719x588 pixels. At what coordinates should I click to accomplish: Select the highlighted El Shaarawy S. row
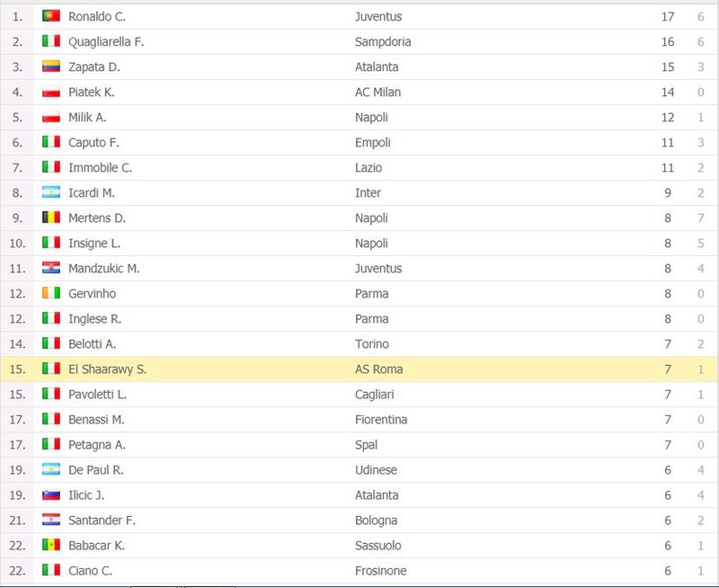[359, 370]
